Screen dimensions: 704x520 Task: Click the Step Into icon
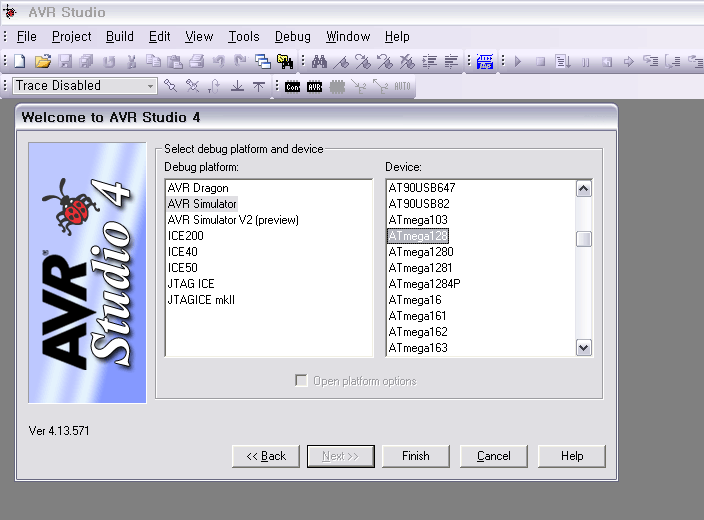coord(651,61)
